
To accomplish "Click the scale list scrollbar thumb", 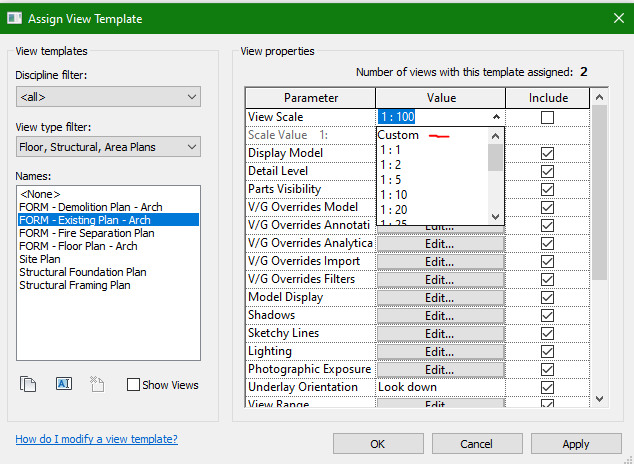I will coord(495,158).
